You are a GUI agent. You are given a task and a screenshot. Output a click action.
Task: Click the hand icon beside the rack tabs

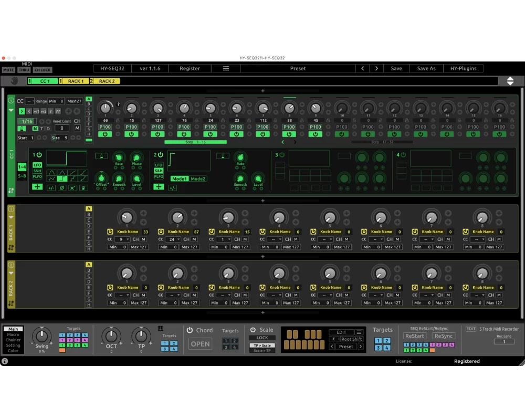(x=14, y=81)
